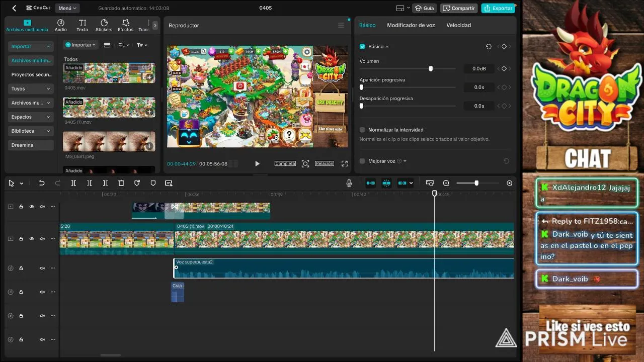Image resolution: width=644 pixels, height=362 pixels.
Task: Adjust the Volumen slider handle
Action: click(431, 68)
